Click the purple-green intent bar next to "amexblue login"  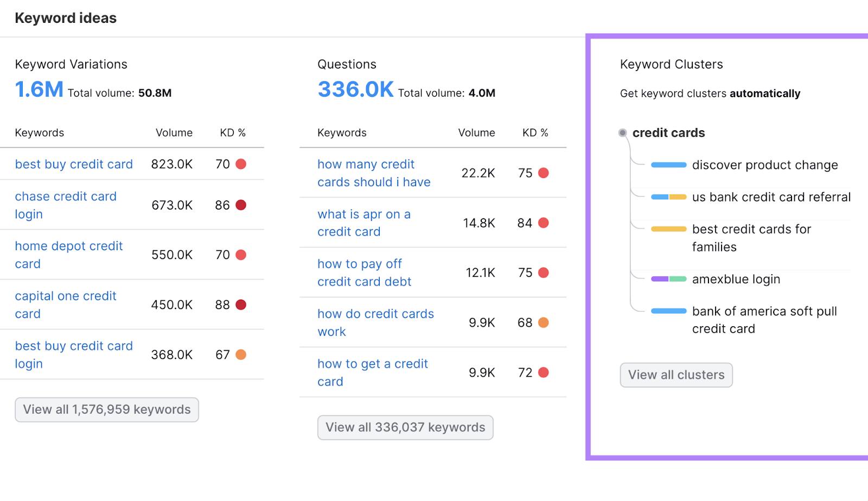[x=668, y=279]
